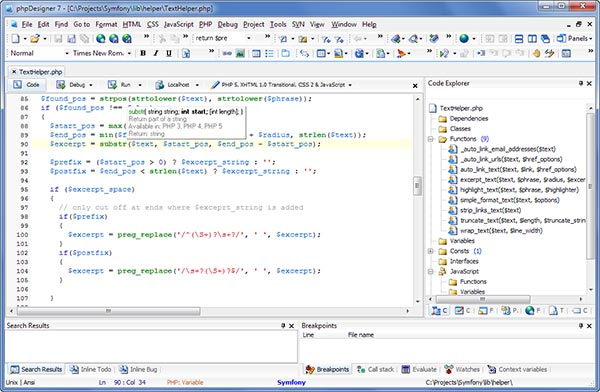
Task: Click the step into icon
Action: (x=481, y=53)
